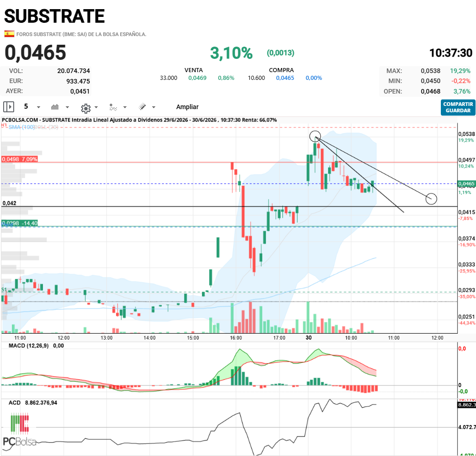Image resolution: width=476 pixels, height=456 pixels.
Task: Click the bold 30 date axis label
Action: click(308, 338)
